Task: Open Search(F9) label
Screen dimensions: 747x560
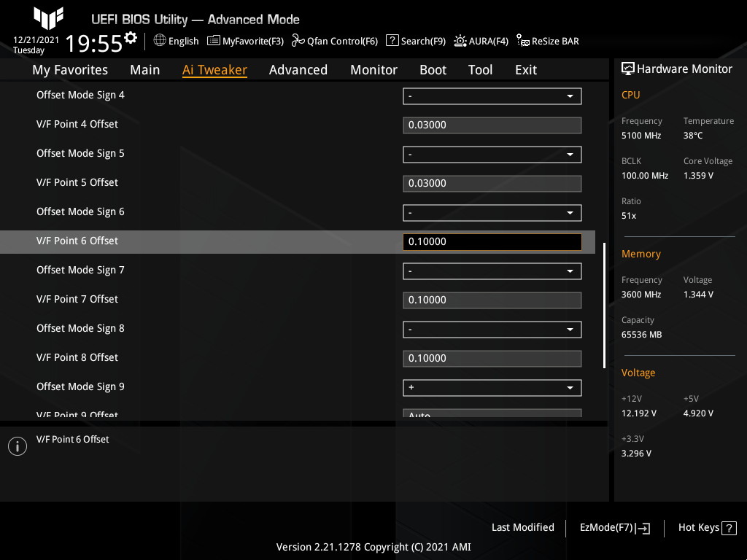Action: [x=424, y=42]
